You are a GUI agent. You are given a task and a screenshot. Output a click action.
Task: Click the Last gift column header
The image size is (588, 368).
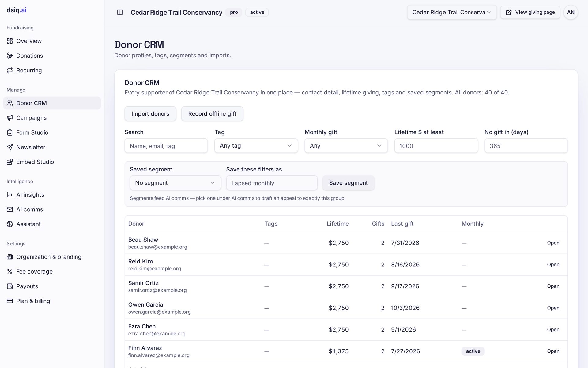tap(402, 224)
